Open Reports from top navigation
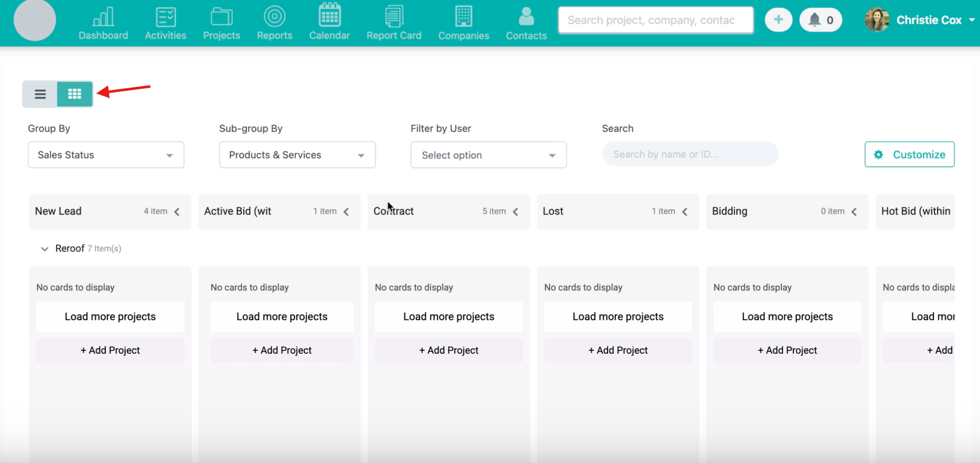The height and width of the screenshot is (463, 980). [274, 24]
